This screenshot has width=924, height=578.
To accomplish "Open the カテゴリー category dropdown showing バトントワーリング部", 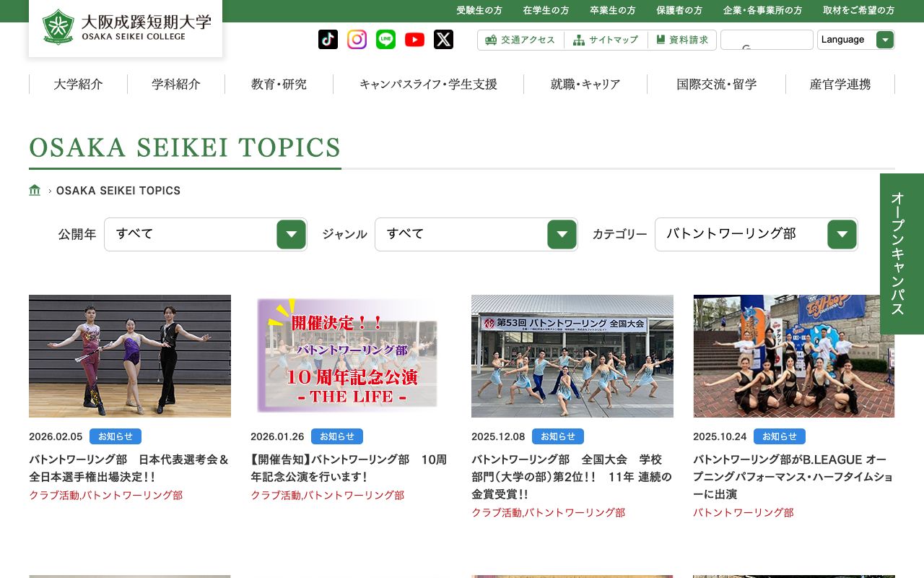I will [x=756, y=234].
